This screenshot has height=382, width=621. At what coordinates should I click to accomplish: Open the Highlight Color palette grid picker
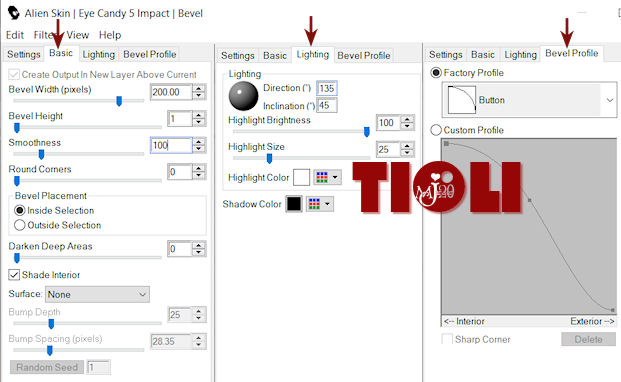[328, 177]
